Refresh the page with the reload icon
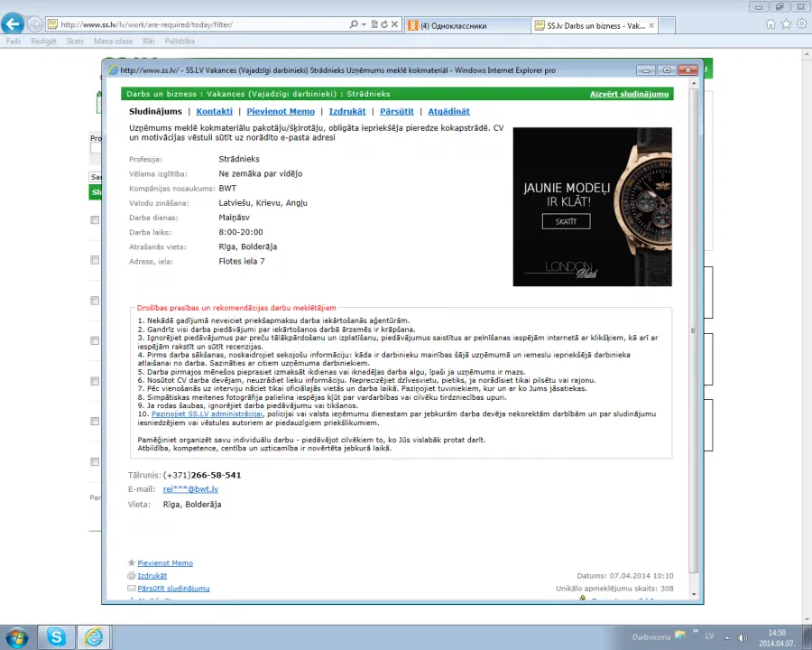The image size is (812, 650). click(x=384, y=24)
